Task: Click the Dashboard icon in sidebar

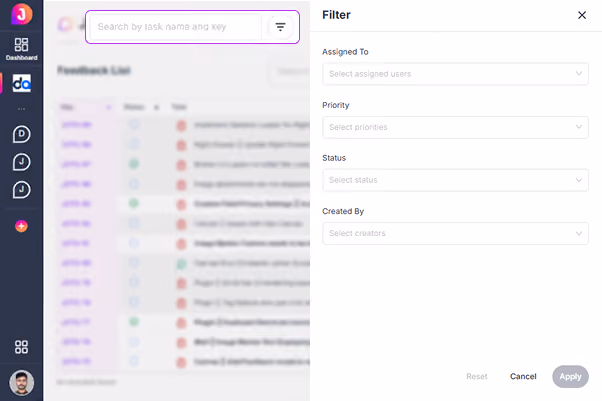Action: click(x=22, y=49)
